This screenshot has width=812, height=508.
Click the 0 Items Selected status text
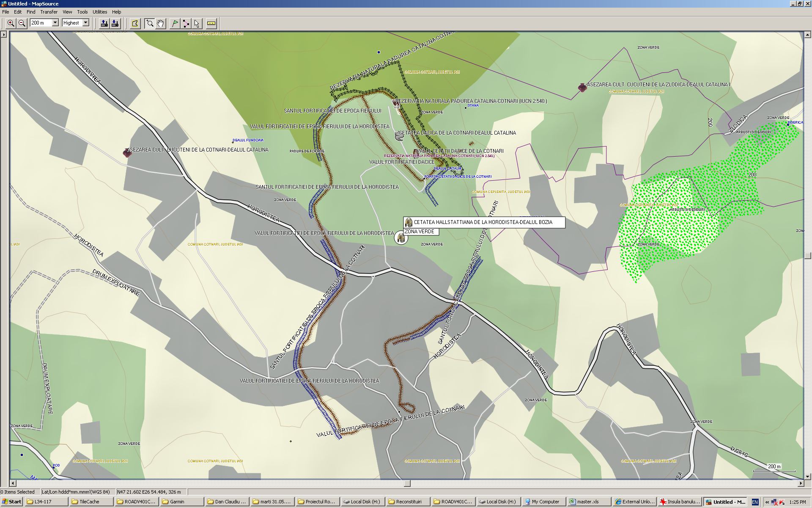(19, 492)
